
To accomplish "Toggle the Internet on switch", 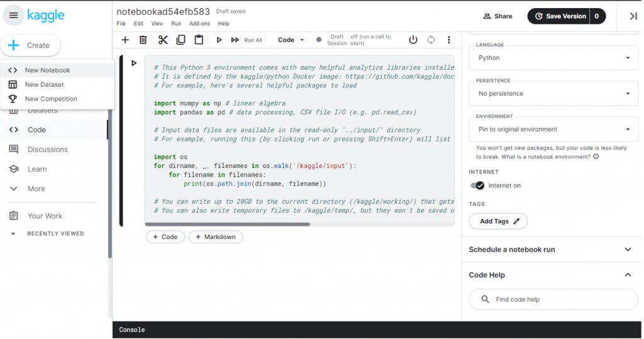I will (477, 186).
